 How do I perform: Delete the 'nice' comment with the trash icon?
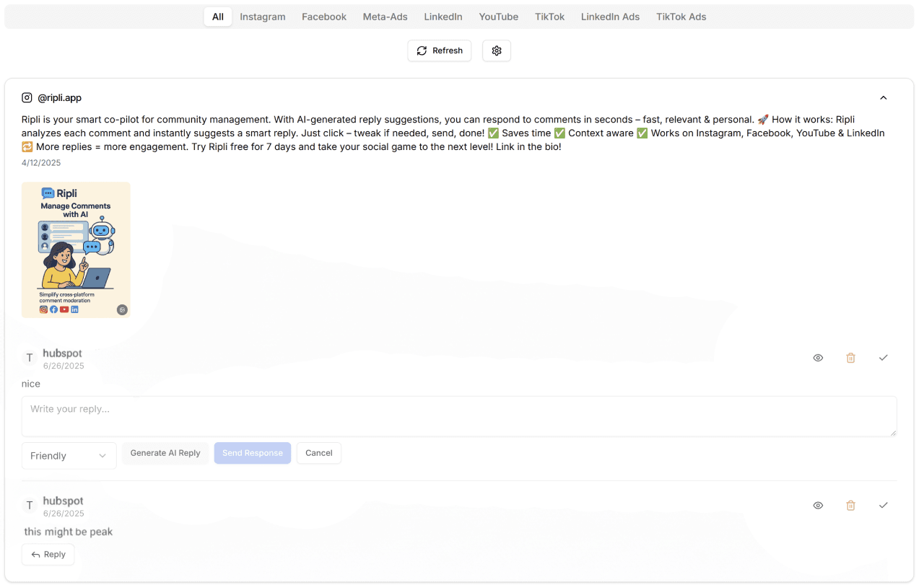[850, 357]
